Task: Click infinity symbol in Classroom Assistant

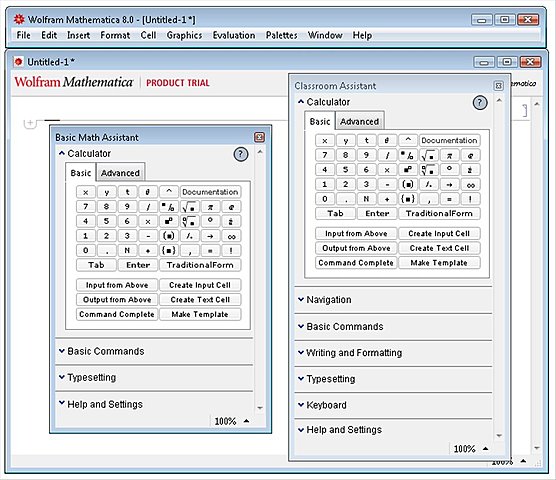Action: (x=471, y=184)
